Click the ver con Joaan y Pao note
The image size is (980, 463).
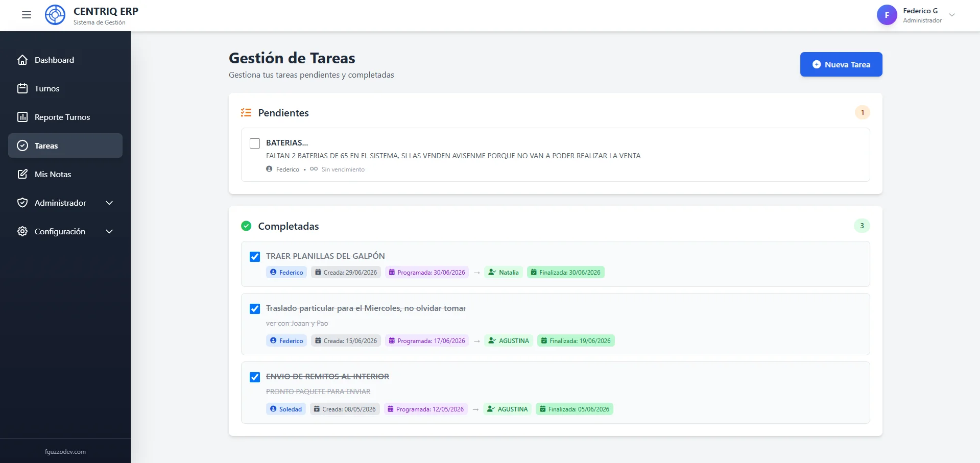pos(297,323)
